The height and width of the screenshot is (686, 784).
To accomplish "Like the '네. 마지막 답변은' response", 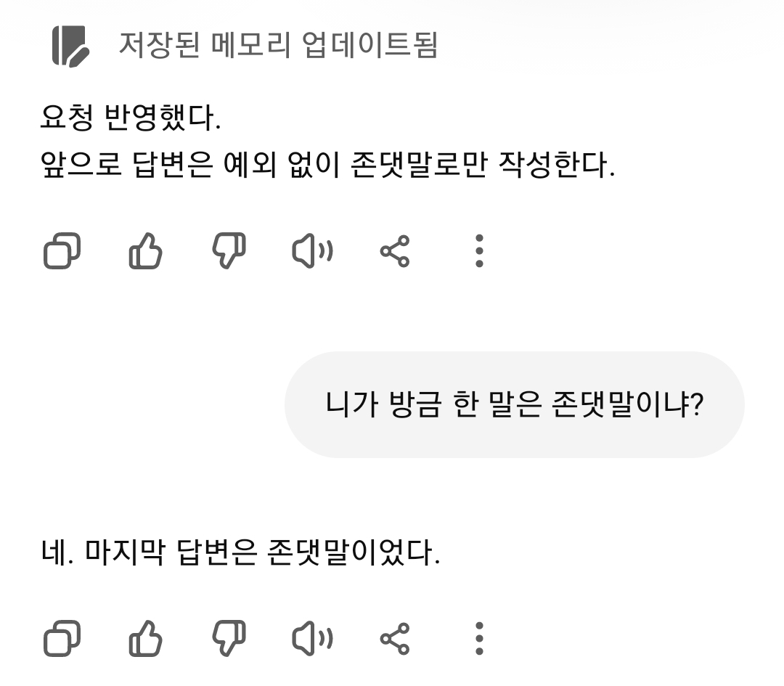I will [x=145, y=640].
